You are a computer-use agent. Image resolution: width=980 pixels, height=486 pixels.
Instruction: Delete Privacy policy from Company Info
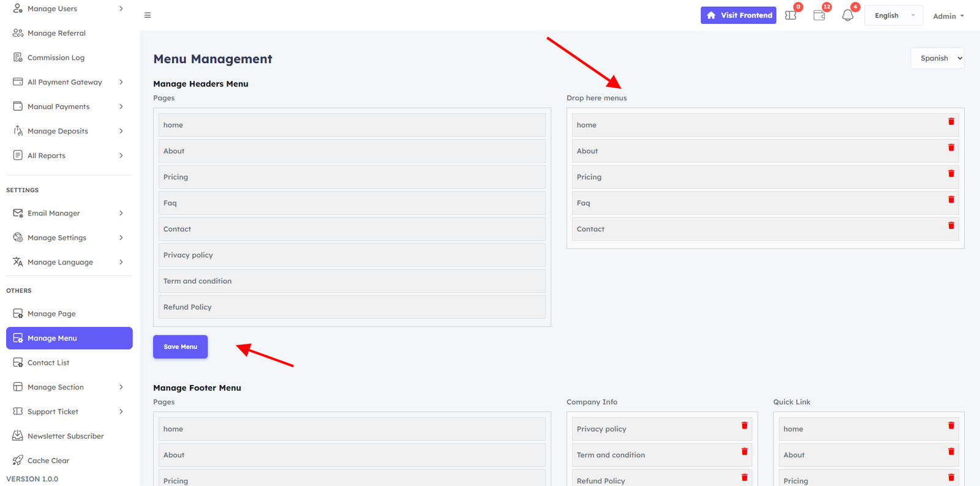[x=745, y=426]
